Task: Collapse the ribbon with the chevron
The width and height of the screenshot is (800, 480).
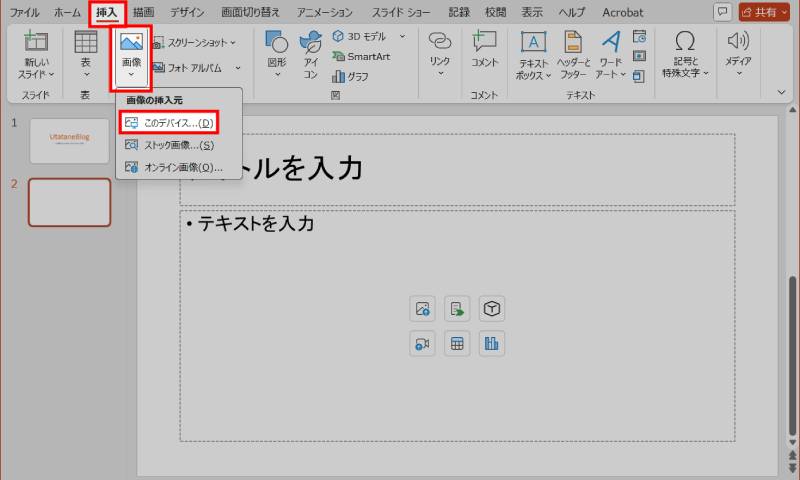Action: (x=781, y=92)
